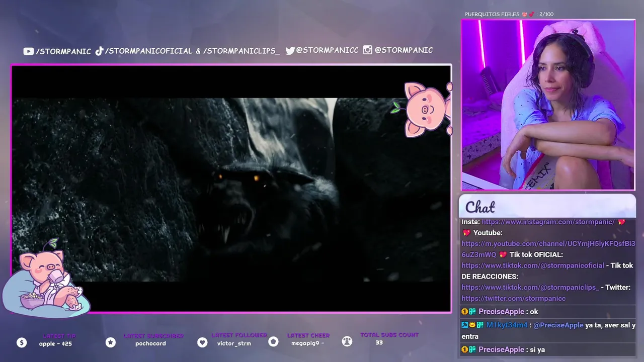
Task: Click 'DE REACCIONES:' text in chat
Action: [x=490, y=277]
